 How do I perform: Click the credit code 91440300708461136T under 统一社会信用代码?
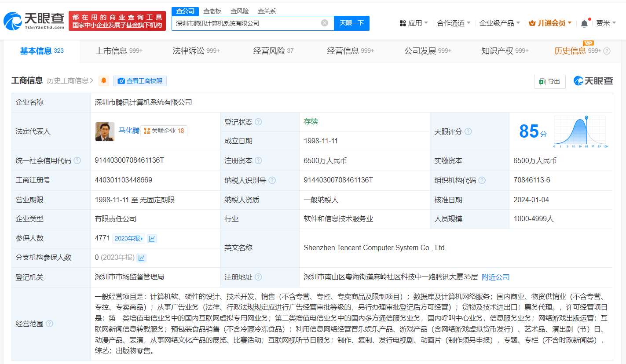point(129,160)
